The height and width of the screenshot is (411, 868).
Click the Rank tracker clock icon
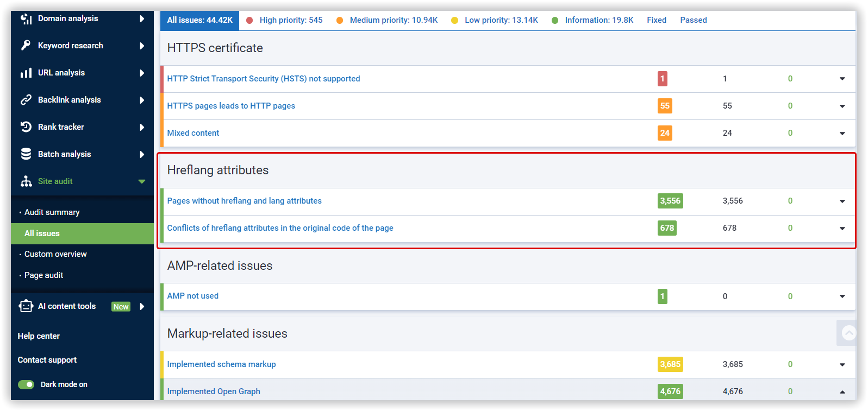pos(26,127)
